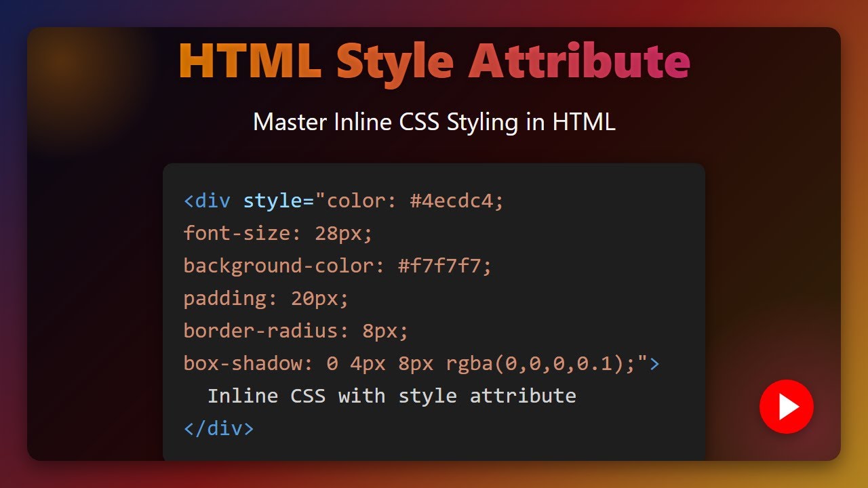Click the box-shadow rgba code line
This screenshot has height=488, width=868.
coord(421,363)
